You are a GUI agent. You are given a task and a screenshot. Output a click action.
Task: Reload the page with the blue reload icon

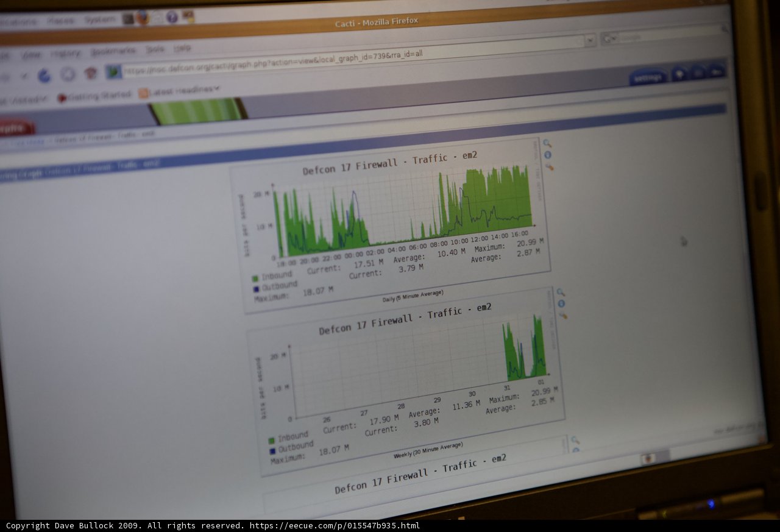44,76
